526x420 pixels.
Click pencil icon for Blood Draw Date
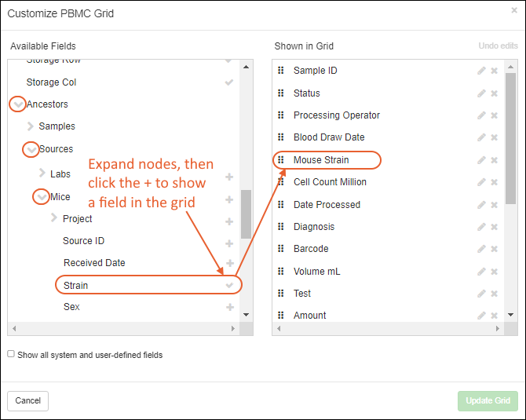(x=481, y=137)
